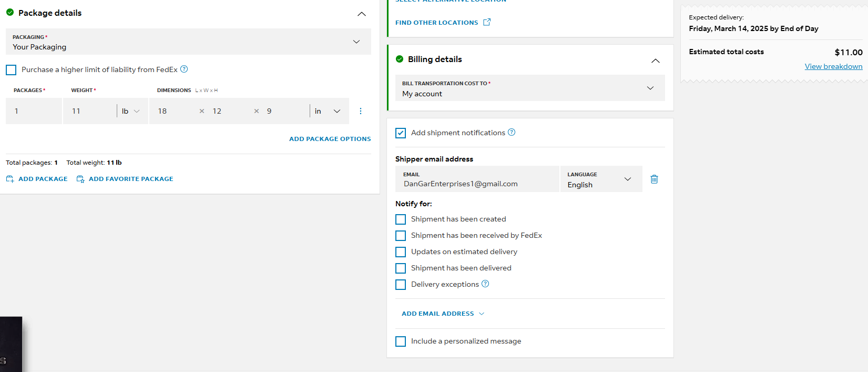The image size is (868, 372).
Task: Click Add Package Options link
Action: click(330, 139)
